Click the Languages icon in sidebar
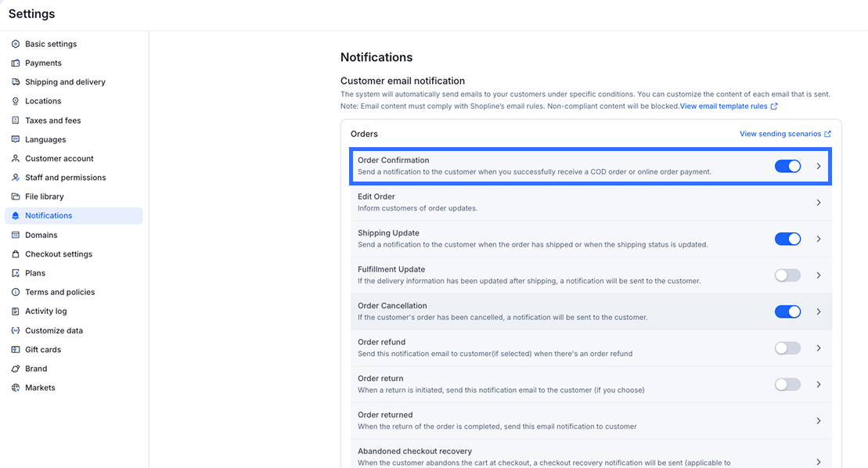This screenshot has height=468, width=868. pos(16,139)
